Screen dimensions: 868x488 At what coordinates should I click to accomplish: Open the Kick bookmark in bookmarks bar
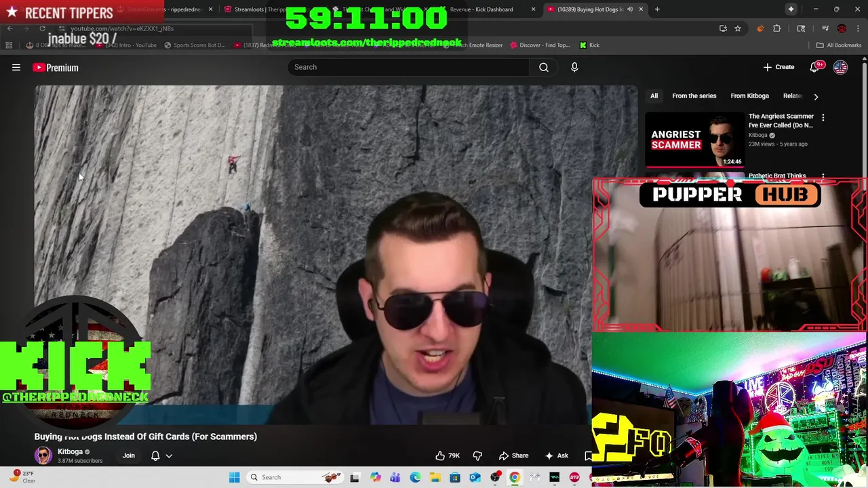click(589, 45)
